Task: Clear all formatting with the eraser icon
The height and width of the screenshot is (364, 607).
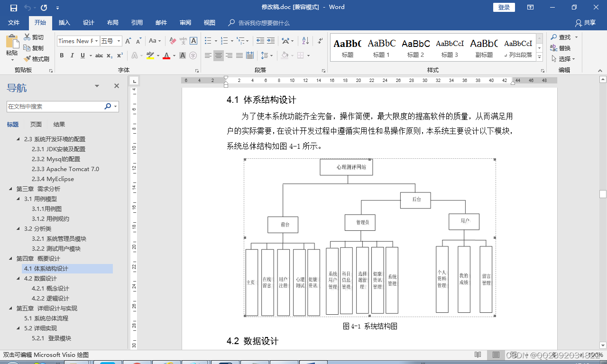Action: 173,41
